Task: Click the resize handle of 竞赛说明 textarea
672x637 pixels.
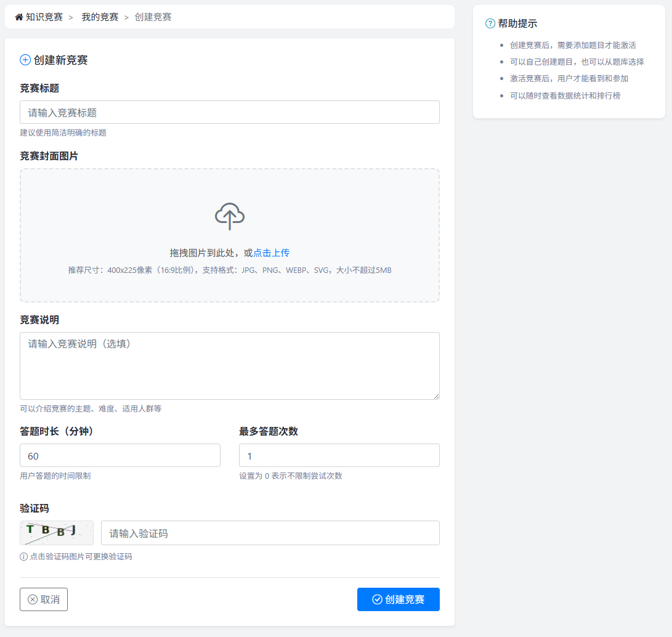Action: tap(436, 396)
